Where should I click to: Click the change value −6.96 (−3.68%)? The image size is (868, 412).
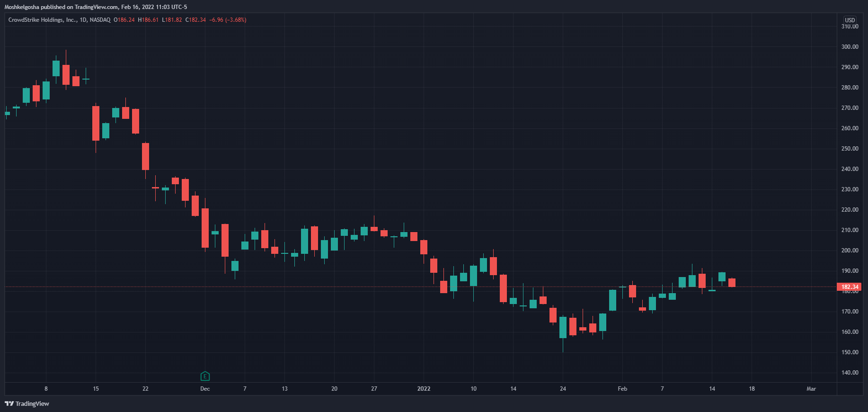pyautogui.click(x=228, y=20)
